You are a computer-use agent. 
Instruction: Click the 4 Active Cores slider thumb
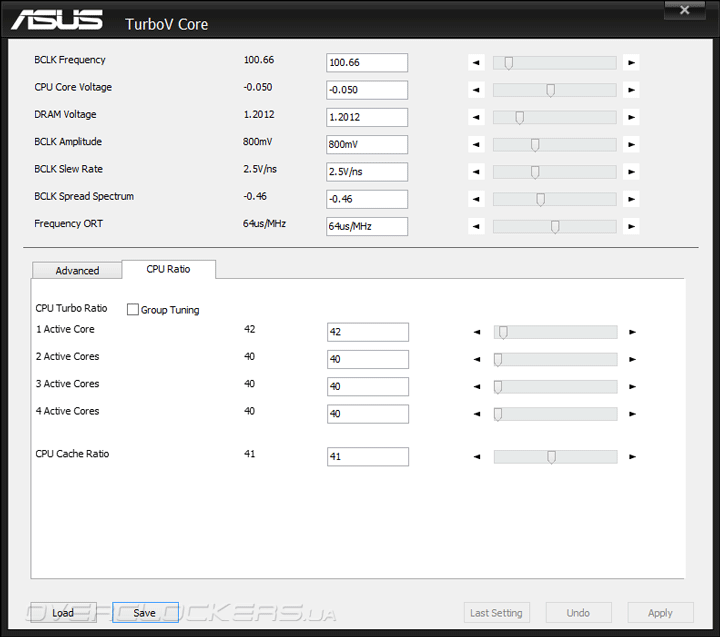click(x=498, y=415)
